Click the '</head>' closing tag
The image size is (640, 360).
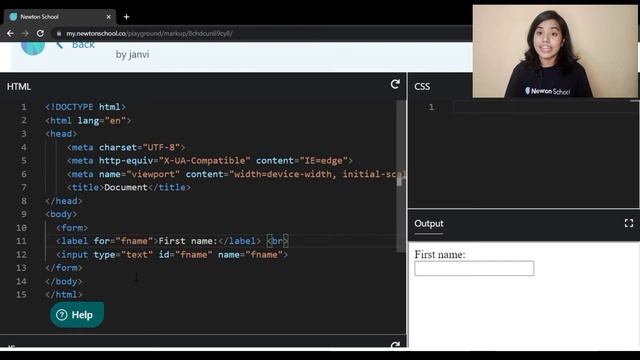point(64,201)
